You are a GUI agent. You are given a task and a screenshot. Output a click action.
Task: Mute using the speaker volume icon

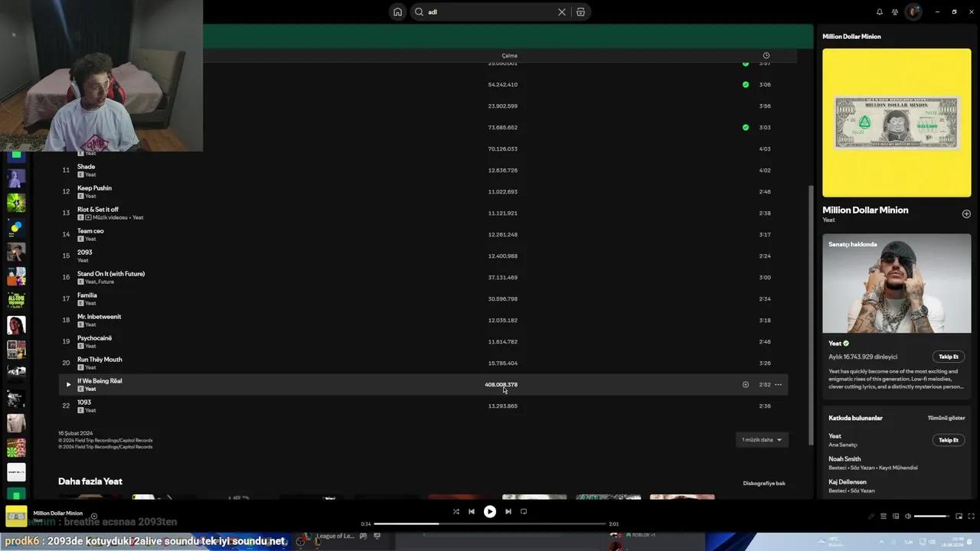pos(908,517)
